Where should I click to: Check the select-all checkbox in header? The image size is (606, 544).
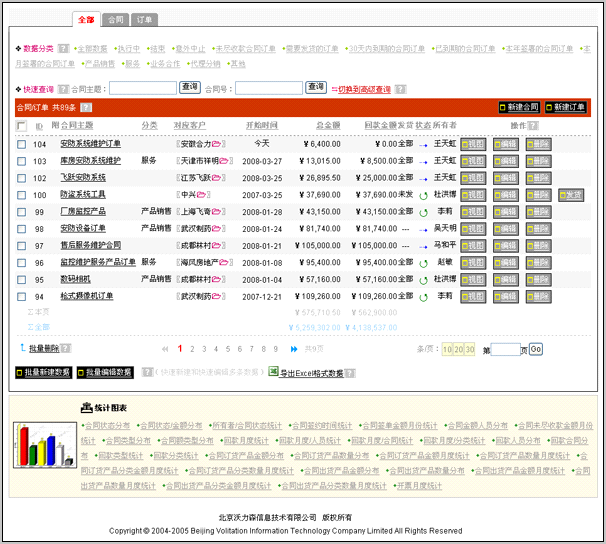21,126
